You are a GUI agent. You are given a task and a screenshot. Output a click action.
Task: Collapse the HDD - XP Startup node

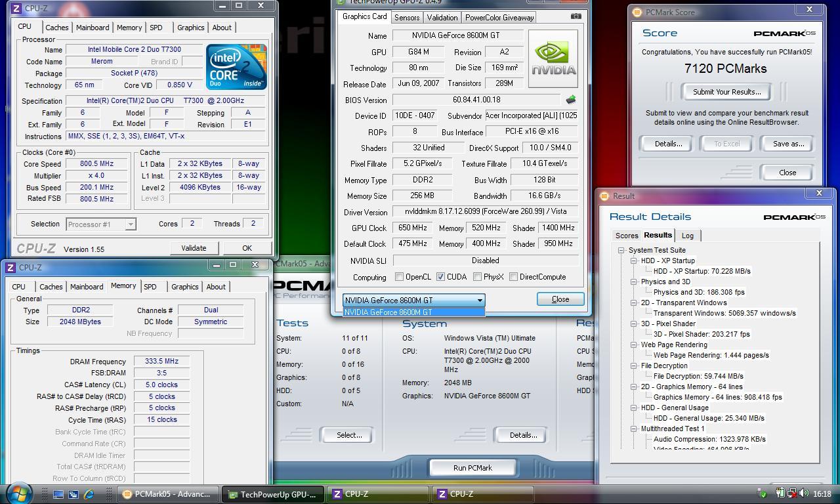634,261
